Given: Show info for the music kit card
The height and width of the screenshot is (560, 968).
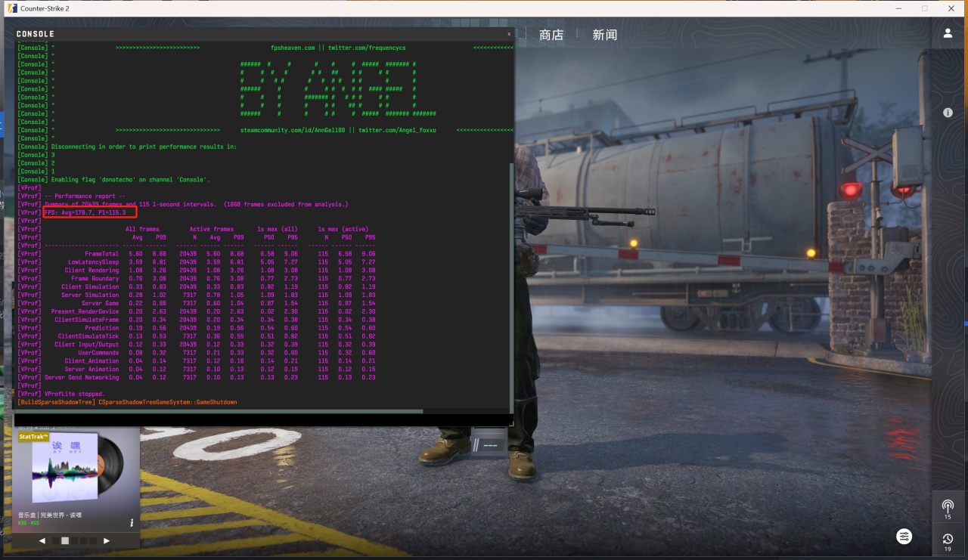Looking at the screenshot, I should (132, 522).
